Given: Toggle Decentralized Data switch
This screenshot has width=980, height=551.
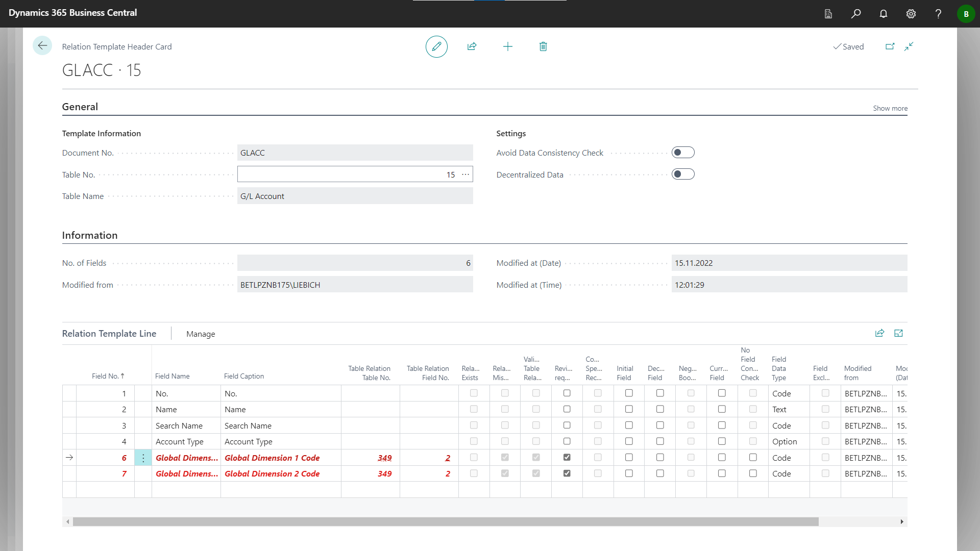Looking at the screenshot, I should (x=683, y=174).
